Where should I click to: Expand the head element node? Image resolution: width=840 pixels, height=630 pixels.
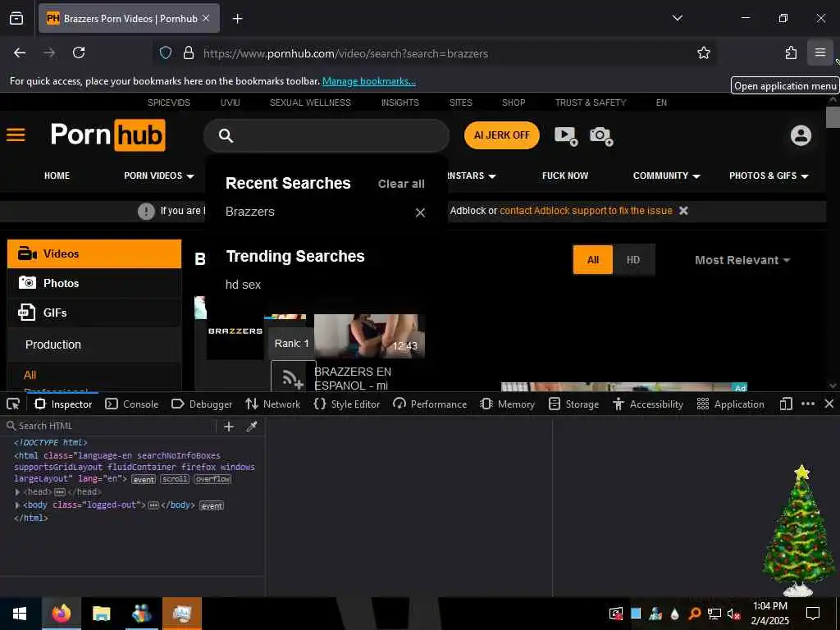click(18, 492)
